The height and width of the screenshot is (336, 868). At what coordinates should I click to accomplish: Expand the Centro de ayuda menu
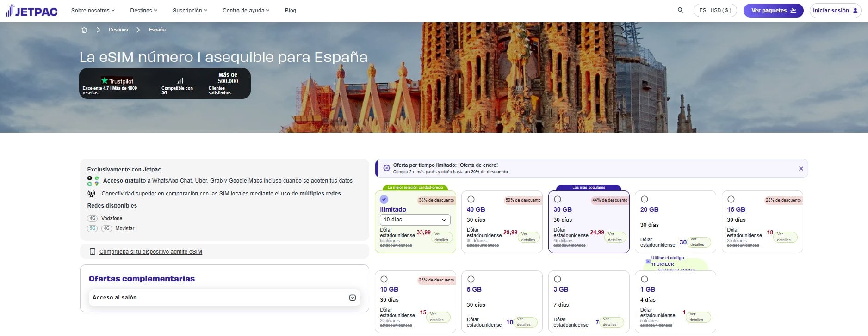coord(246,11)
